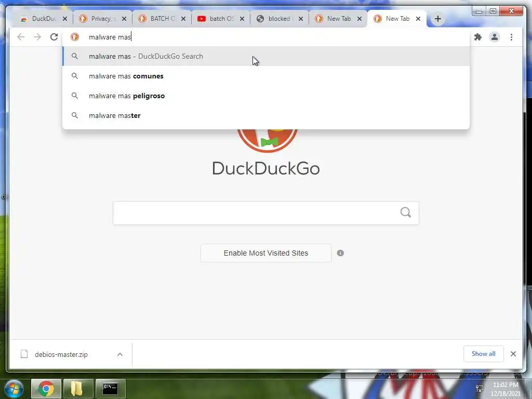Screen dimensions: 532x399
Task: Click the browser Back arrow
Action: pos(21,37)
